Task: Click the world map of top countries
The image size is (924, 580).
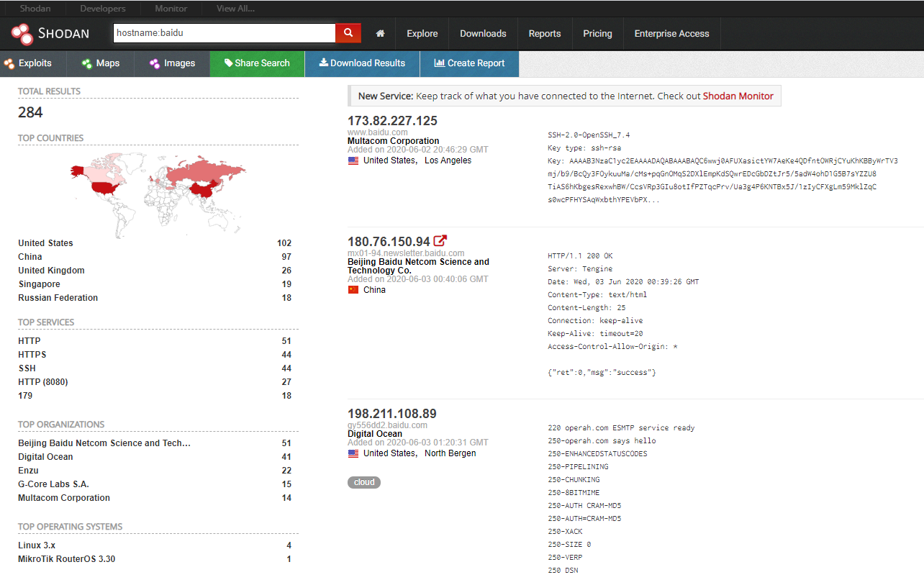Action: [x=157, y=194]
